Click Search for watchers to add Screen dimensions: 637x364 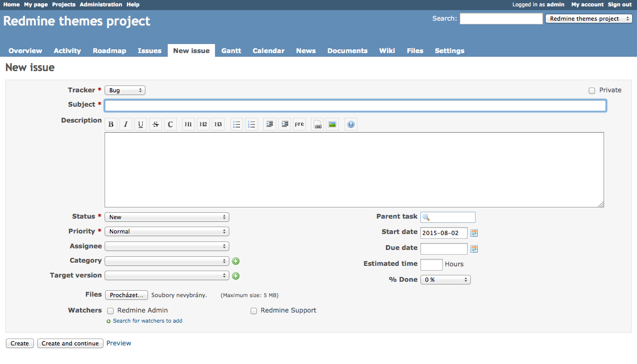click(148, 321)
